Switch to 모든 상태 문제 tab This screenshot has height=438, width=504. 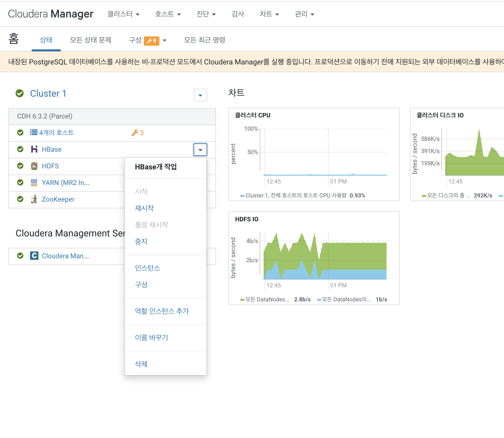(x=91, y=40)
